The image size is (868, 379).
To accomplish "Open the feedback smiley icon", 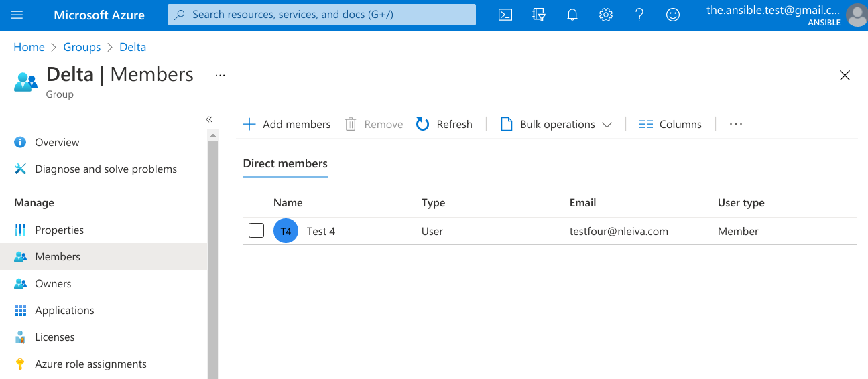I will point(673,15).
